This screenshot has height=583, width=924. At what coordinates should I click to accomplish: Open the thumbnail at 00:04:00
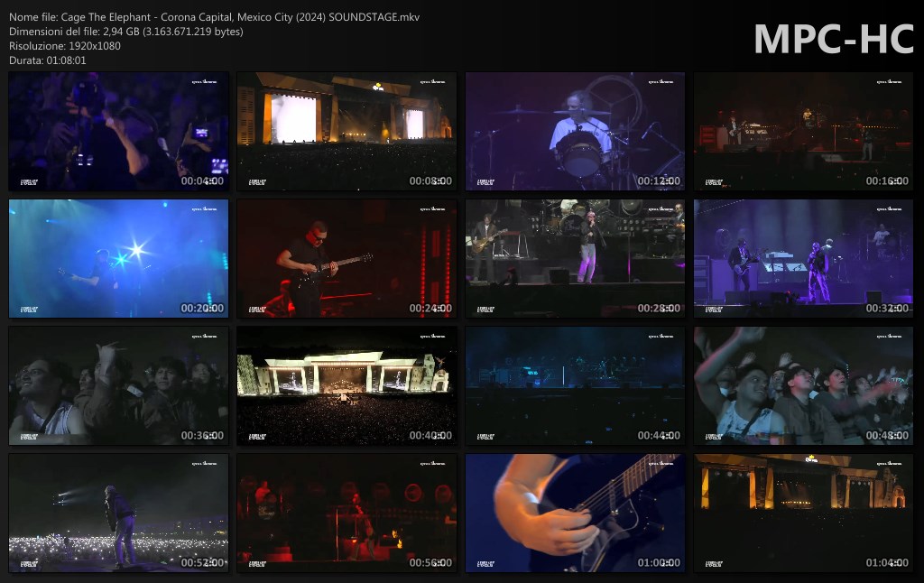(x=118, y=132)
